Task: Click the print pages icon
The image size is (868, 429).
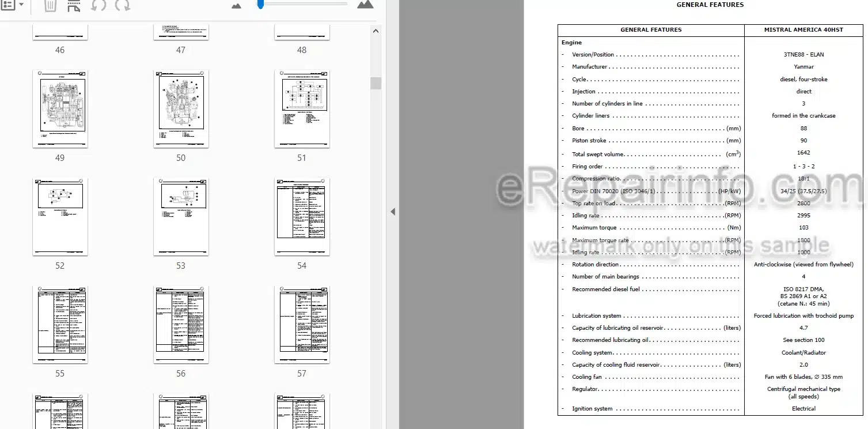Action: (x=74, y=6)
